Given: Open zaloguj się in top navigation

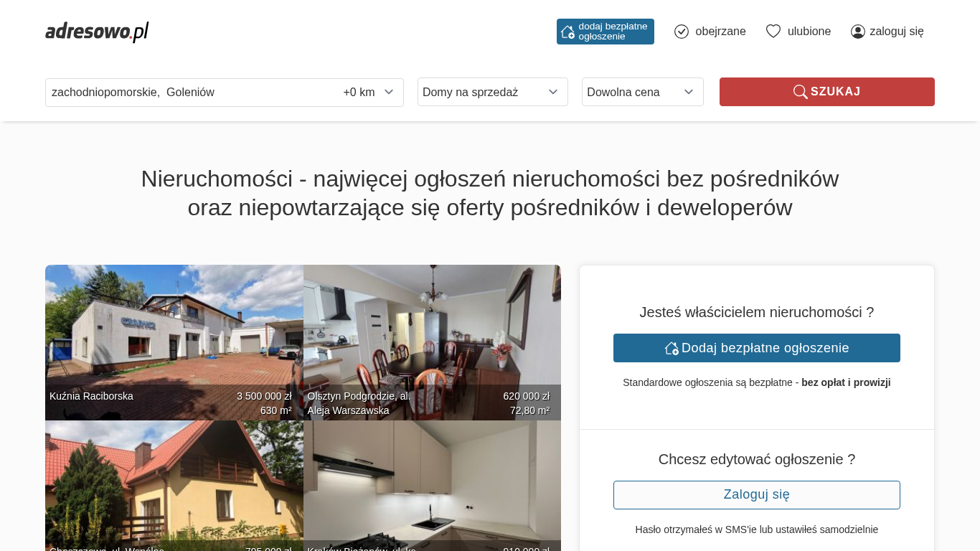Looking at the screenshot, I should 896,32.
